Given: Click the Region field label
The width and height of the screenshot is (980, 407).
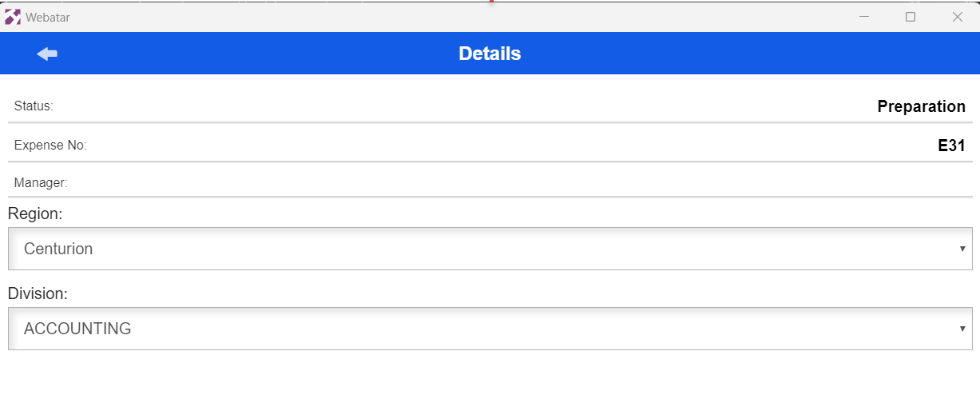Looking at the screenshot, I should tap(35, 213).
